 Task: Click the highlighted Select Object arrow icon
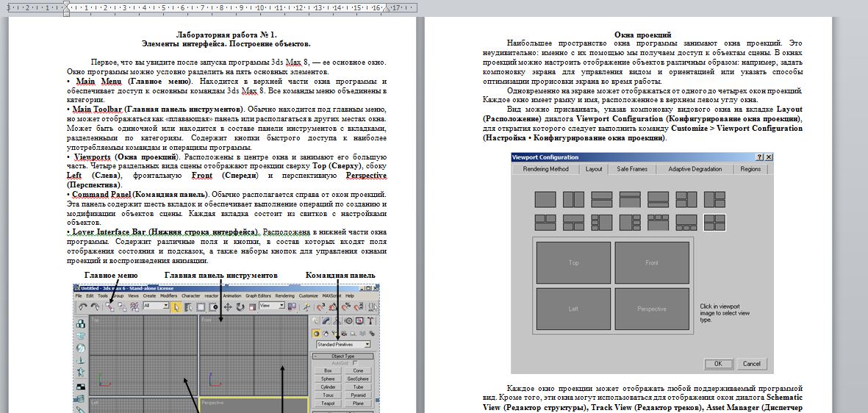pos(176,307)
